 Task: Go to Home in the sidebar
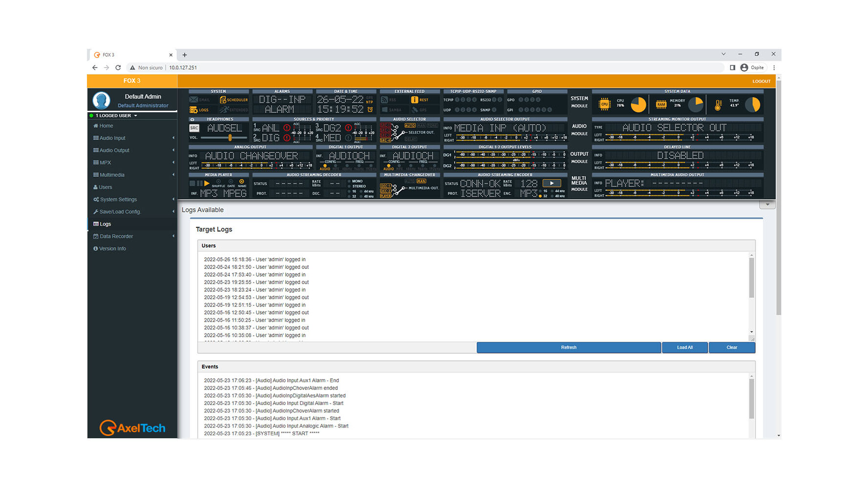pyautogui.click(x=106, y=126)
